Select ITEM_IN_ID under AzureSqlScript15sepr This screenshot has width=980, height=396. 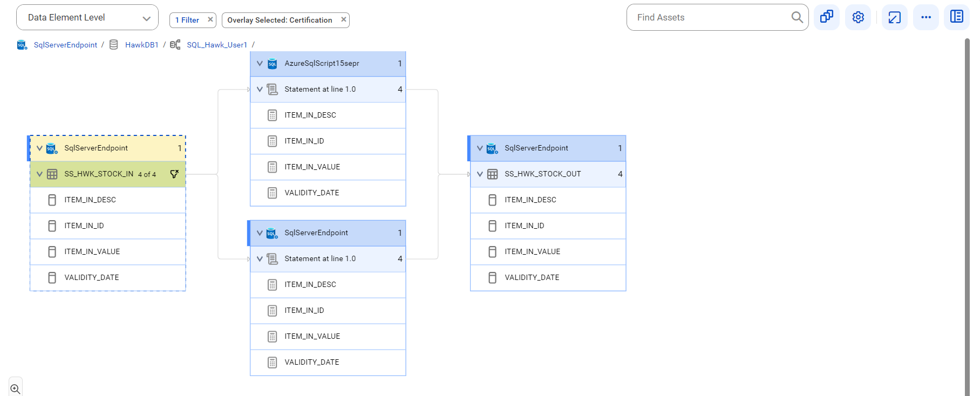pyautogui.click(x=328, y=141)
